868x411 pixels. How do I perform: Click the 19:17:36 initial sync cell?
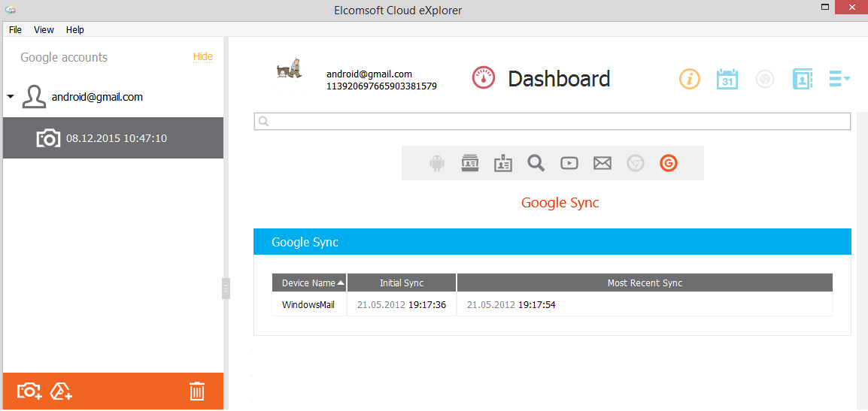(402, 305)
